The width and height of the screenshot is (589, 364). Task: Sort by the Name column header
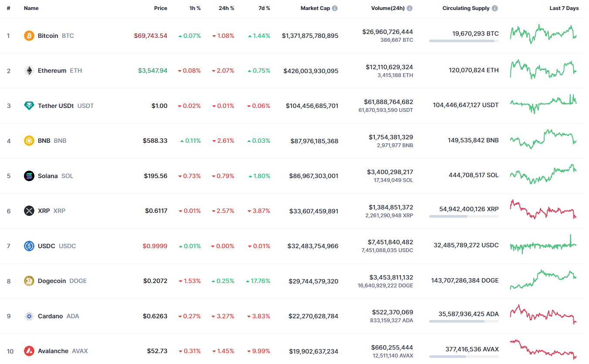pyautogui.click(x=31, y=8)
